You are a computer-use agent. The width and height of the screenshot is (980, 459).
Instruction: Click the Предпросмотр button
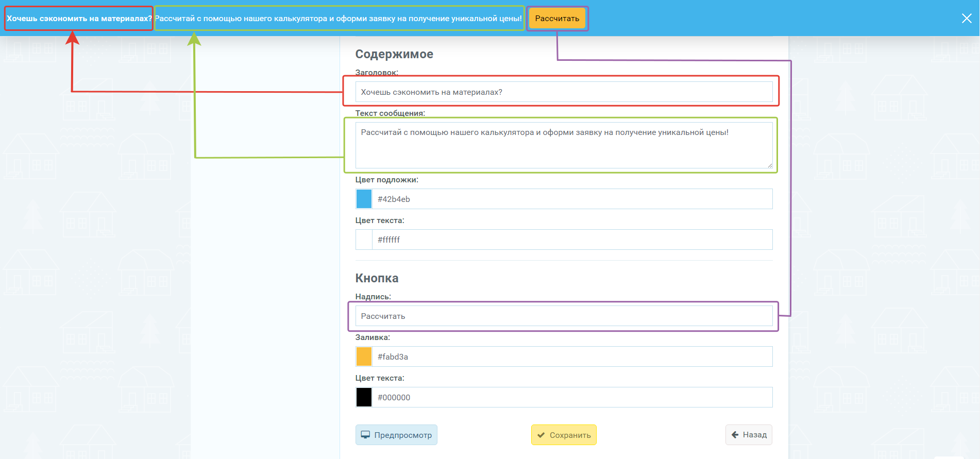(396, 435)
